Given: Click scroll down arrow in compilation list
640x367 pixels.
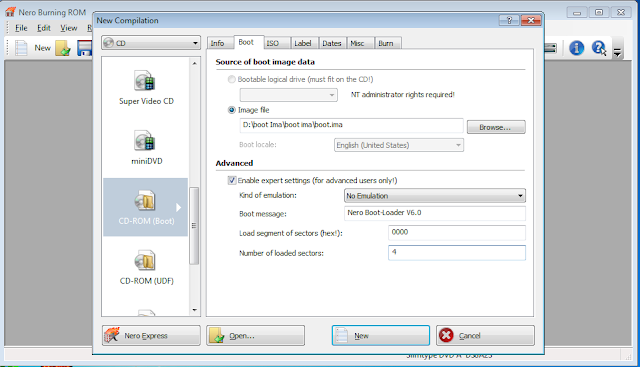Looking at the screenshot, I should (x=194, y=310).
